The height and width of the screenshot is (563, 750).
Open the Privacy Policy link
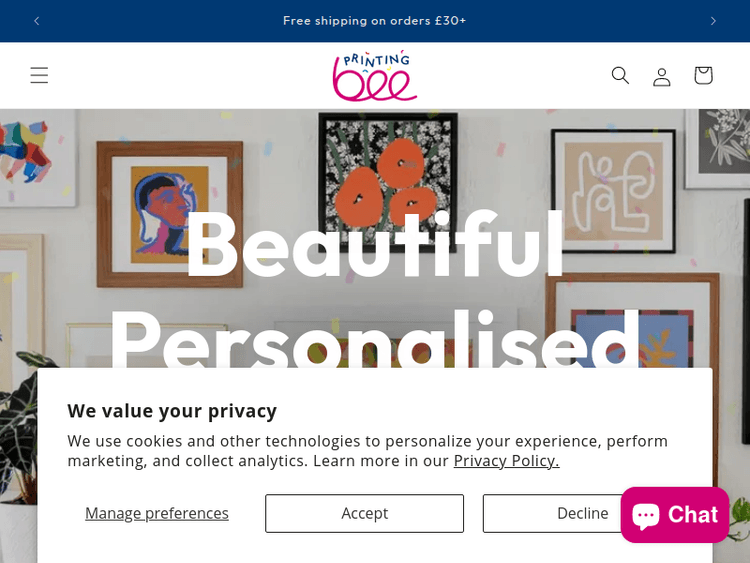tap(506, 461)
